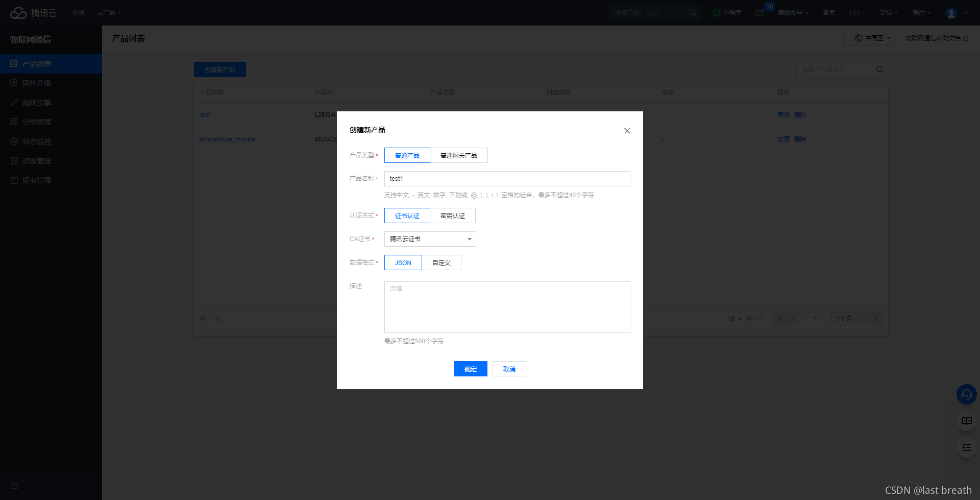Go to next page pagination arrow

click(864, 319)
